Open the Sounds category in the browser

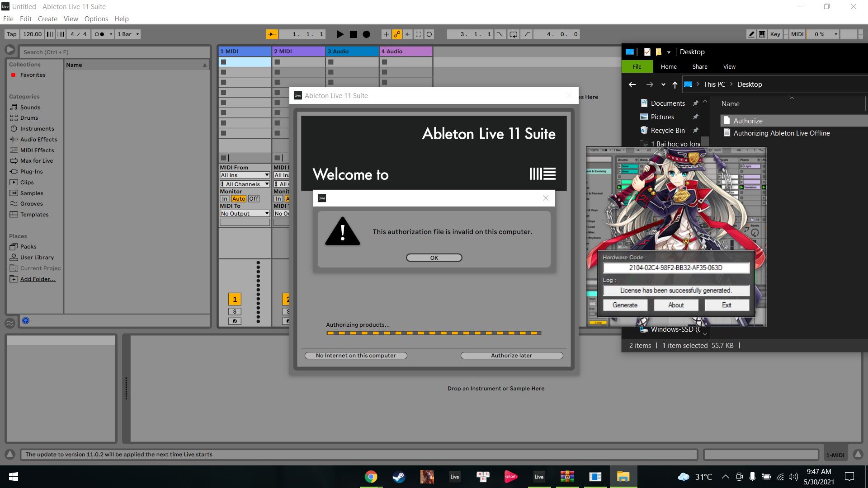click(30, 107)
